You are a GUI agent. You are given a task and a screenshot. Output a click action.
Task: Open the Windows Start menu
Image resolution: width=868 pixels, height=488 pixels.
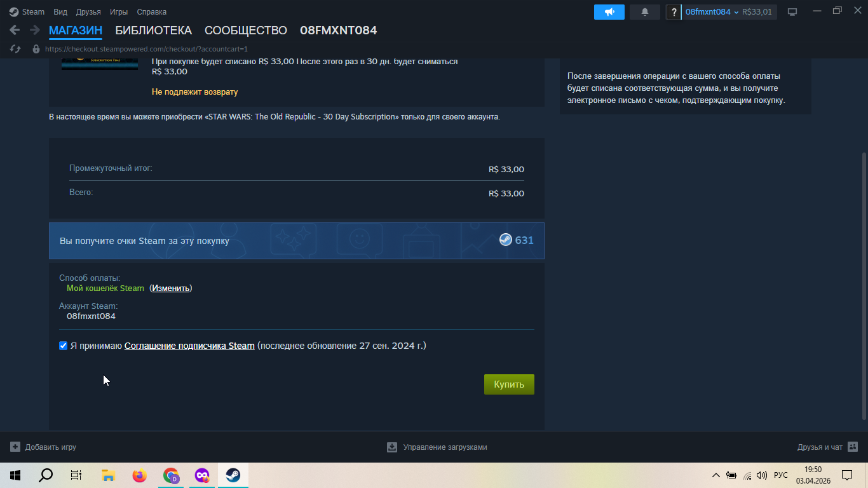[15, 475]
